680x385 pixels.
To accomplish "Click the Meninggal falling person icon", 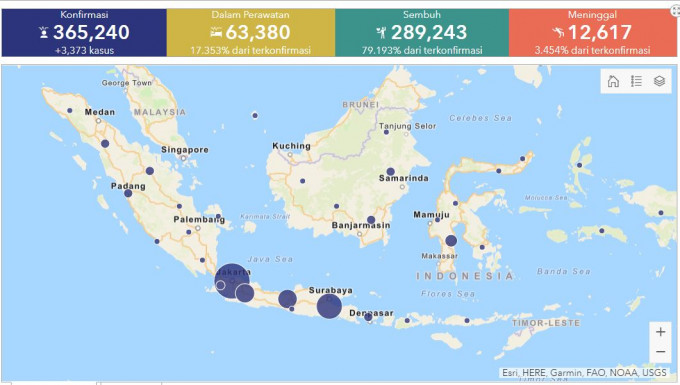I will pyautogui.click(x=559, y=32).
